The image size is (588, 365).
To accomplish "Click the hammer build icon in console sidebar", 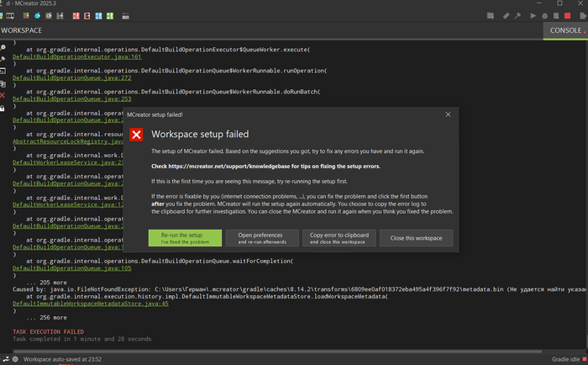I will click(3, 59).
